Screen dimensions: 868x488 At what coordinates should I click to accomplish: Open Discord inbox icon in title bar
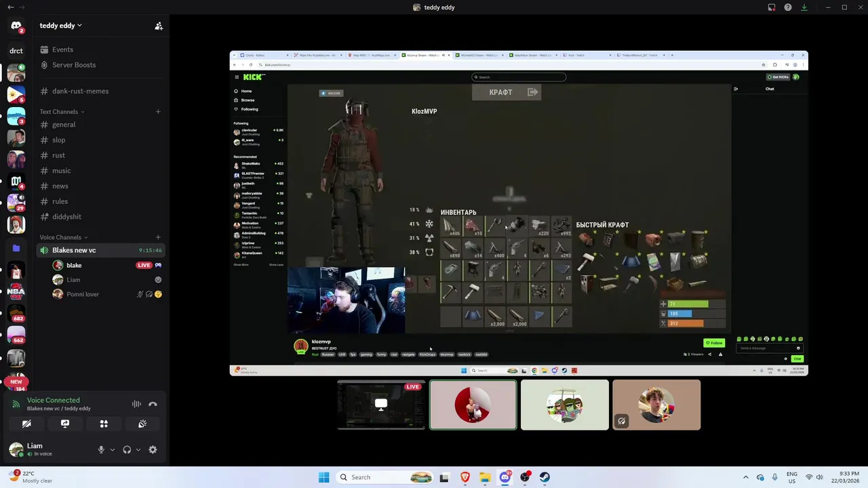point(772,7)
